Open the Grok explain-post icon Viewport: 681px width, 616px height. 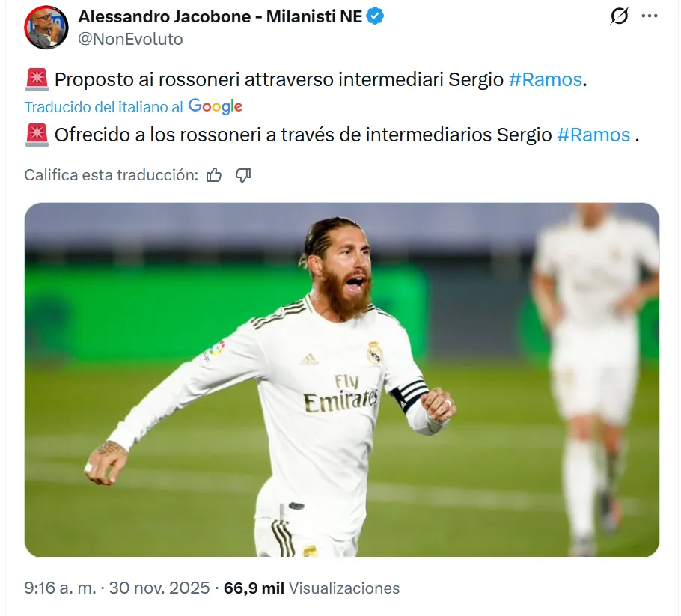coord(619,16)
